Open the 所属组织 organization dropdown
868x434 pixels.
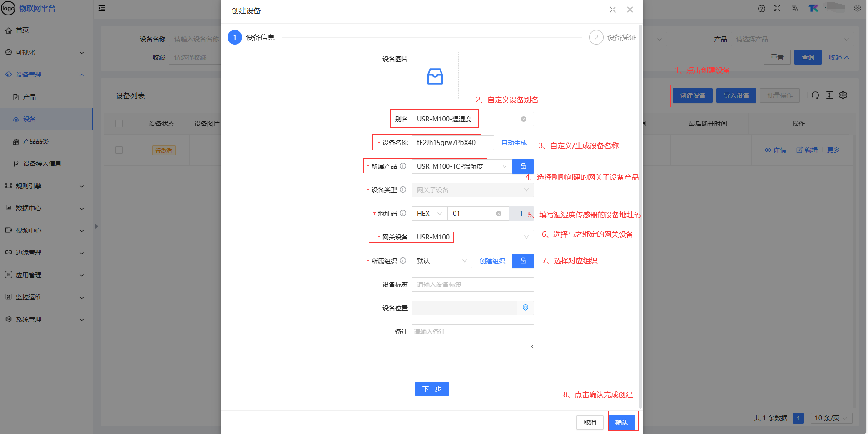point(441,261)
